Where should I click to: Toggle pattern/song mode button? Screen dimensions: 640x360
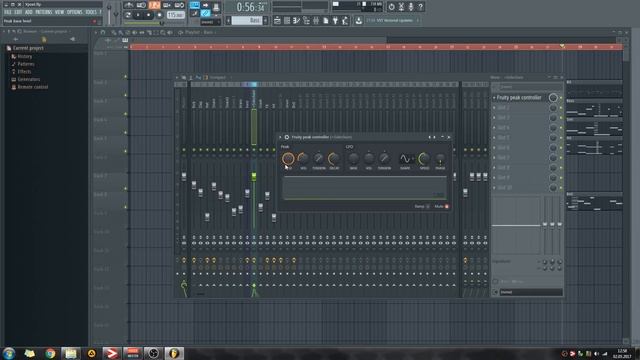128,15
